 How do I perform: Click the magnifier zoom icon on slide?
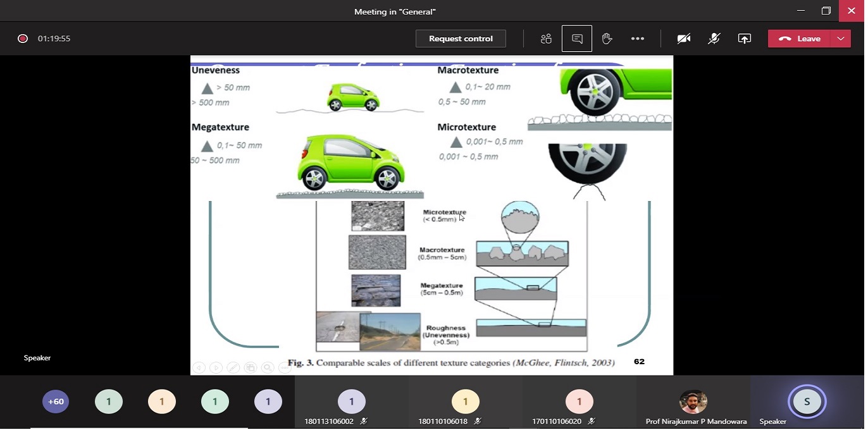point(268,367)
